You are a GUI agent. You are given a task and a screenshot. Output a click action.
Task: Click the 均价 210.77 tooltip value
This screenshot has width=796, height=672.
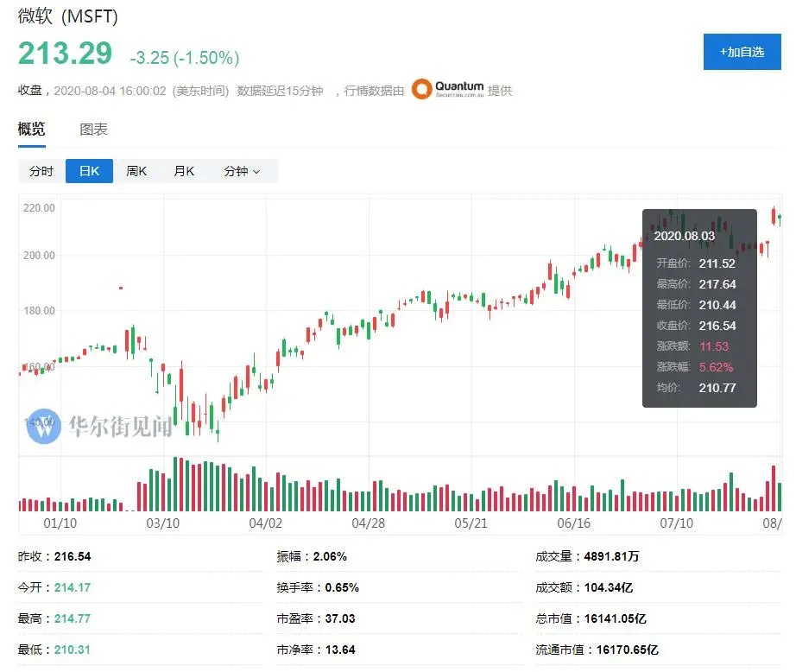717,389
